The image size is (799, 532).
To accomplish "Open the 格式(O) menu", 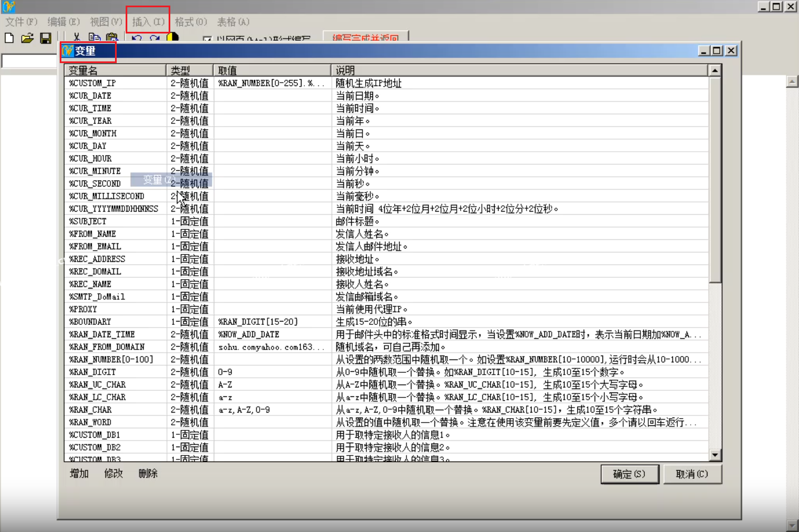I will 191,22.
